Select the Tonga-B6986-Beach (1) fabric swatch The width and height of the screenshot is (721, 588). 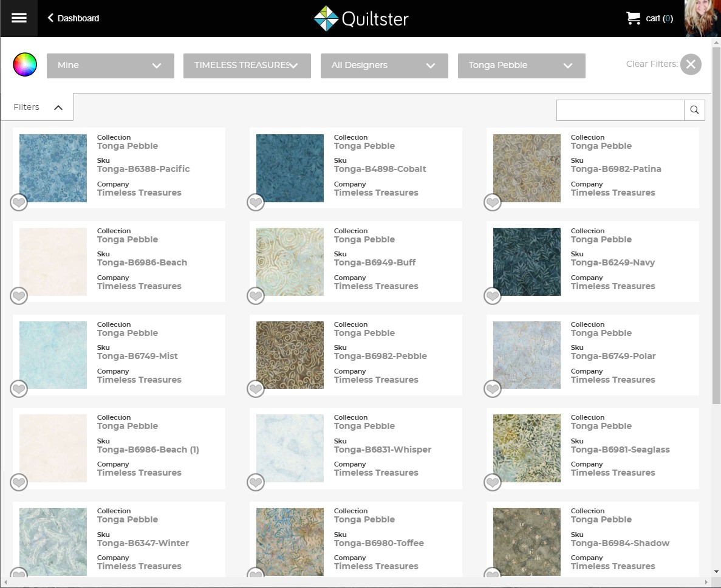53,448
